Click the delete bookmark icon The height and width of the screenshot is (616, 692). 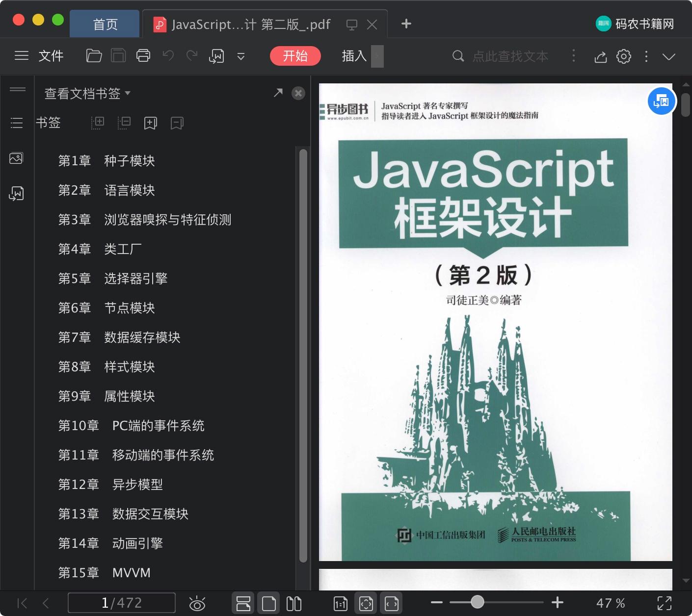click(177, 123)
